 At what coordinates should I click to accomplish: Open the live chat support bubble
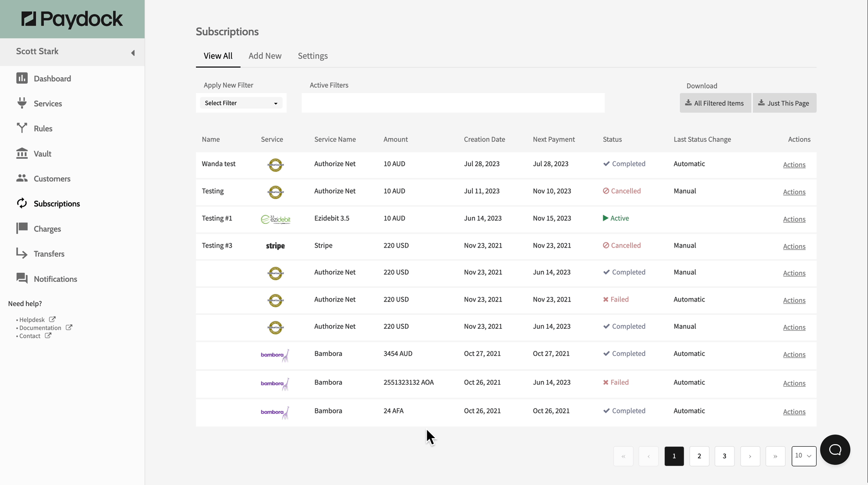tap(835, 450)
